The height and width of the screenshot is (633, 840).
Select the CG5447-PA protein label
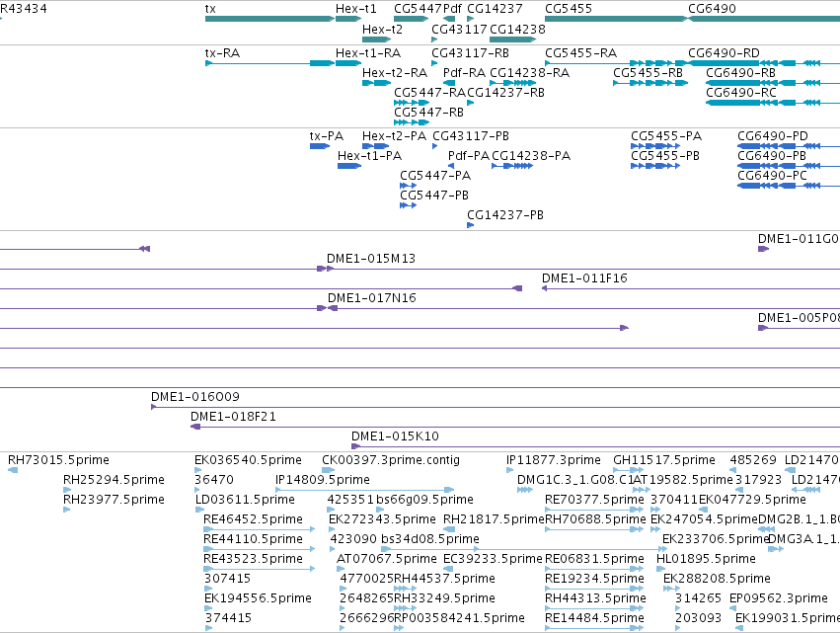point(435,176)
